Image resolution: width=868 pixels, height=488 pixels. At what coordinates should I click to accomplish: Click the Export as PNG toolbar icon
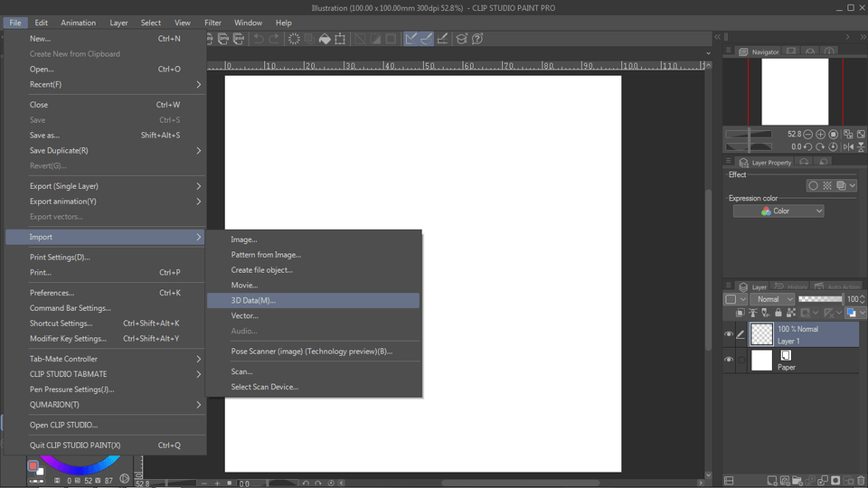tap(223, 39)
